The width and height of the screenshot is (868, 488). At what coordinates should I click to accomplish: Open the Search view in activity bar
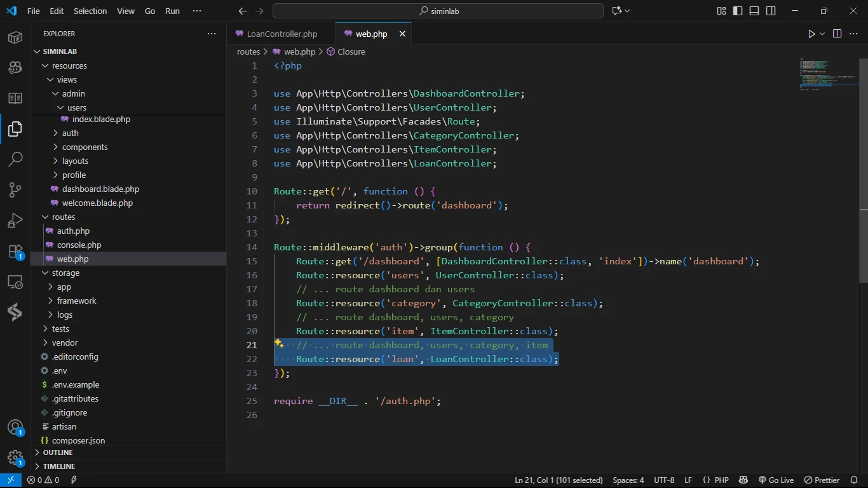(x=15, y=159)
